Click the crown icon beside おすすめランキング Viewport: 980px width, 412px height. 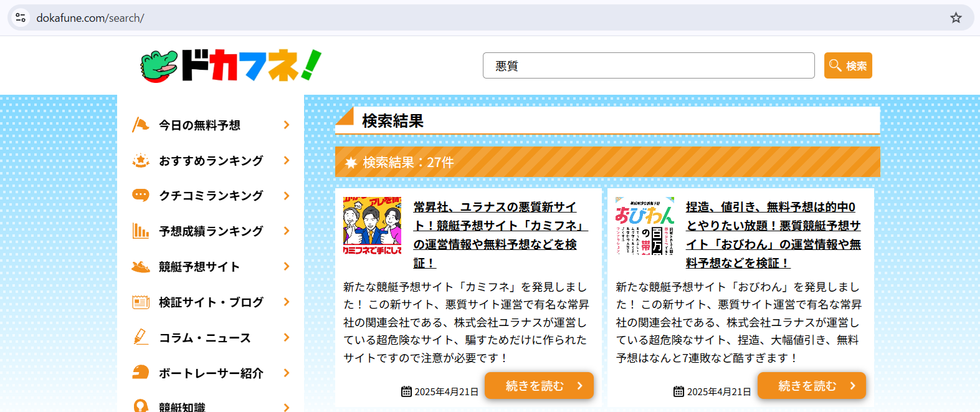click(x=141, y=161)
